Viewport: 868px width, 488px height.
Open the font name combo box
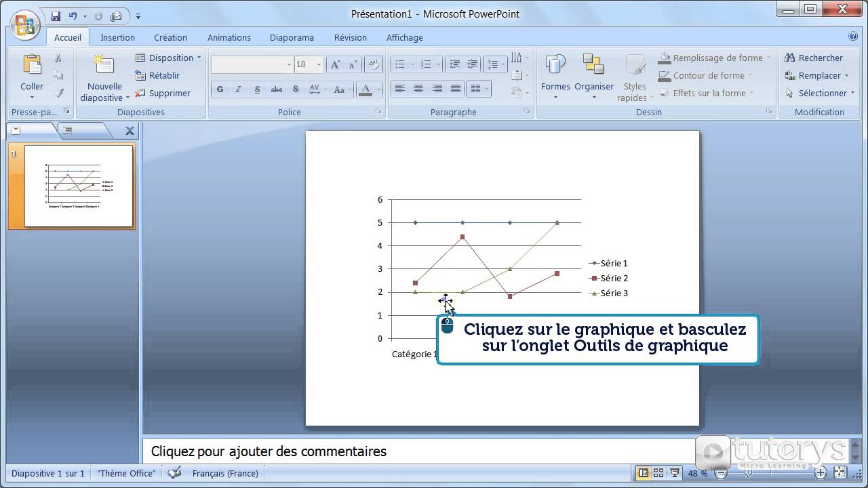252,64
